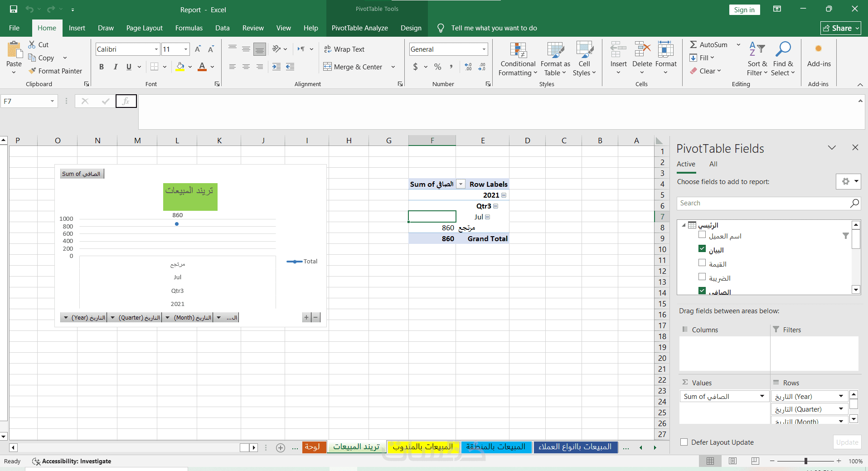868x471 pixels.
Task: Click the Percent Style icon
Action: (437, 67)
